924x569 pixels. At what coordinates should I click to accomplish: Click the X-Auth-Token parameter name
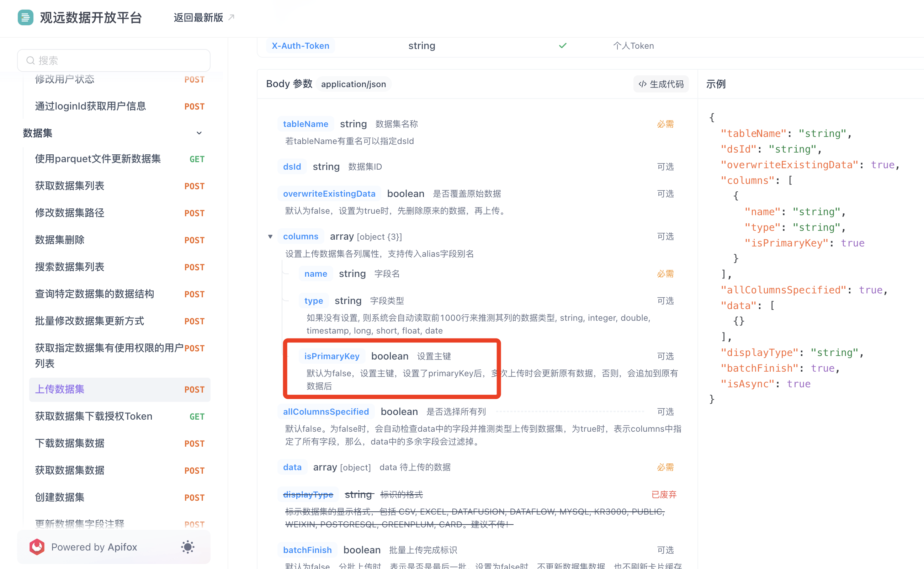(x=300, y=46)
